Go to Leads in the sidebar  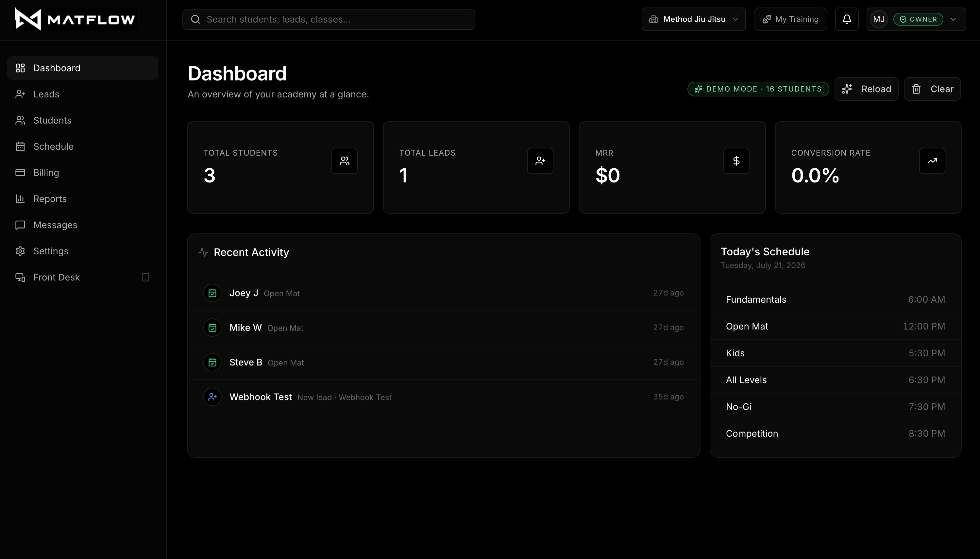[82, 94]
